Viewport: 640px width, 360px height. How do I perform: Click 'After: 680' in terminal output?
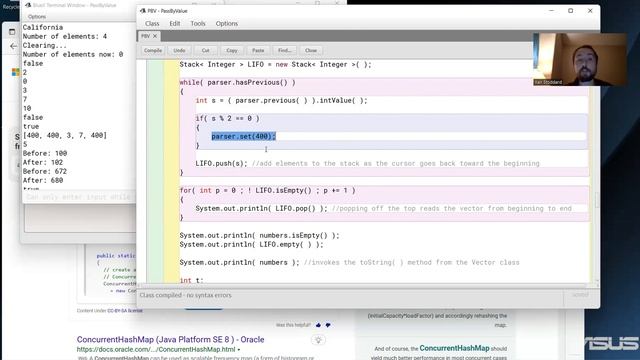(x=43, y=180)
